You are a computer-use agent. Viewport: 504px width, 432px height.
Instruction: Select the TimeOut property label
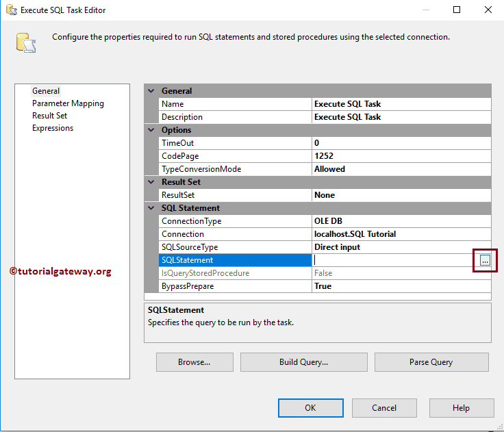tap(235, 143)
